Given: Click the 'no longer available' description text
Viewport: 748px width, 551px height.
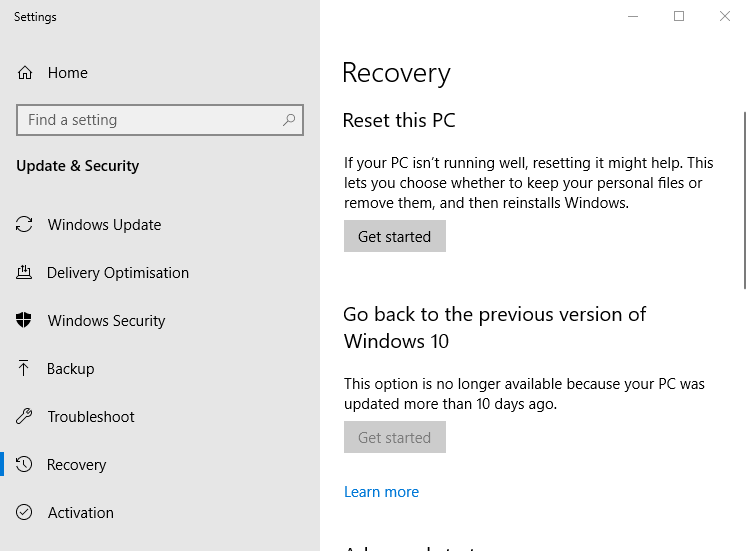Looking at the screenshot, I should (x=524, y=394).
